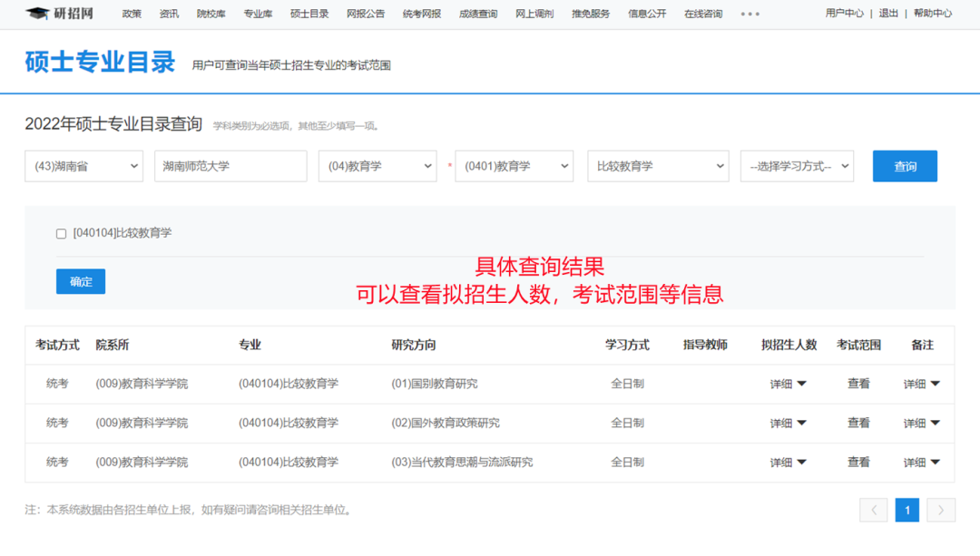Select page 1 in the pagination control

[907, 510]
